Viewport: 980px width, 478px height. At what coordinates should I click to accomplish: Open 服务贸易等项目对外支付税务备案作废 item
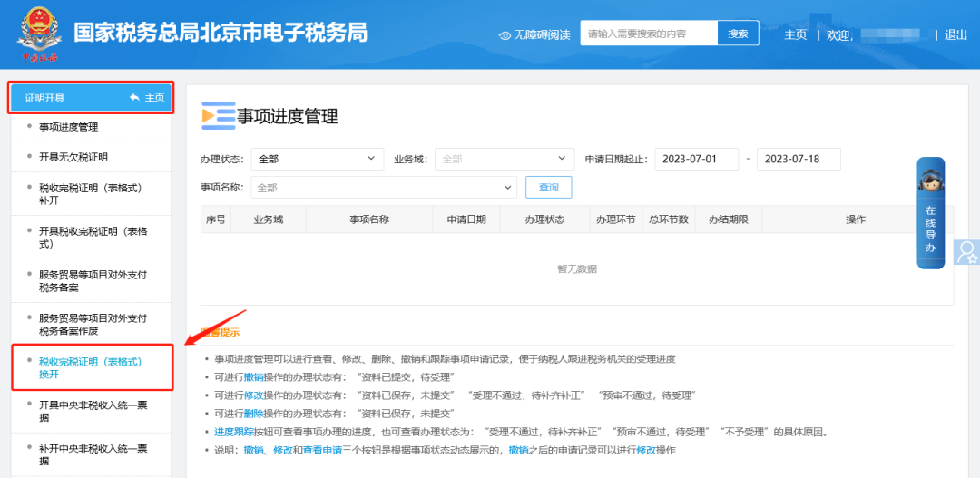(x=93, y=324)
